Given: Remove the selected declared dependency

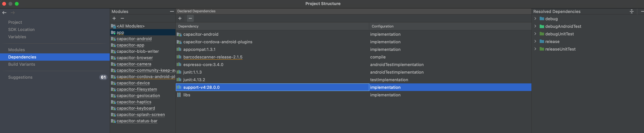Looking at the screenshot, I should [x=190, y=18].
